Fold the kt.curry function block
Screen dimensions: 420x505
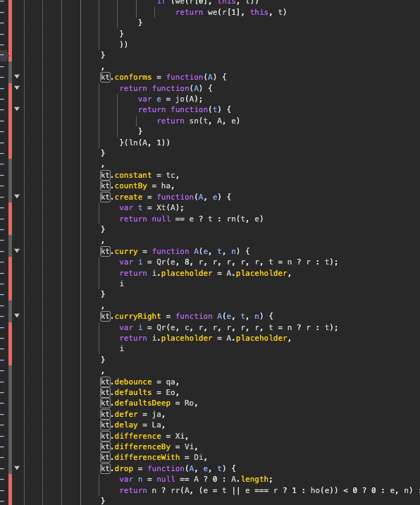point(17,251)
